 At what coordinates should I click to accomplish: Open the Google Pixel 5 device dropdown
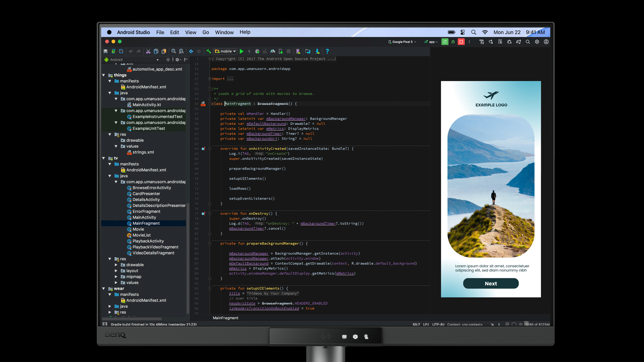pos(402,42)
